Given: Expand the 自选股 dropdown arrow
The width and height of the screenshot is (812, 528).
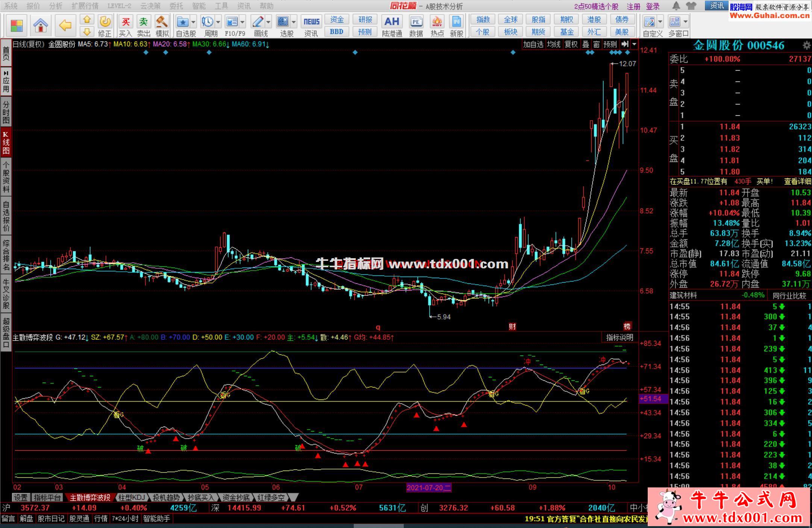Looking at the screenshot, I should [193, 22].
